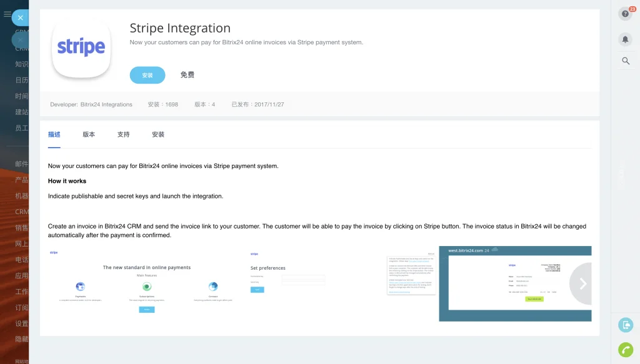This screenshot has width=640, height=364.
Task: Close the app details slider panel
Action: (x=21, y=17)
